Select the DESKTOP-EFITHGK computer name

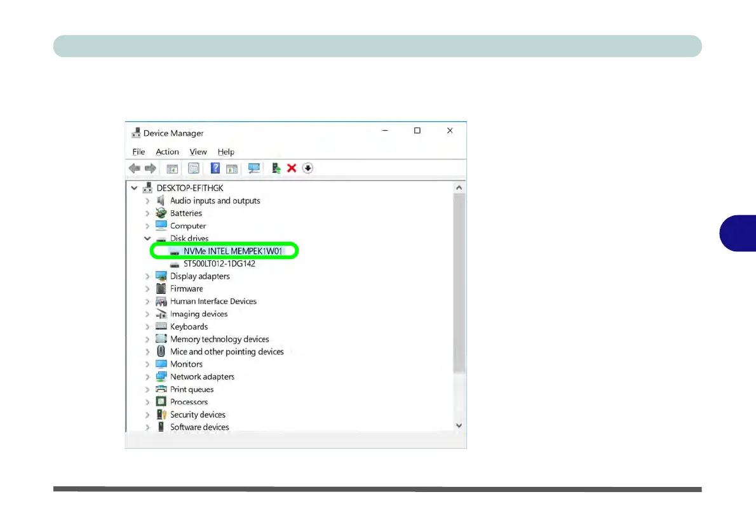[190, 188]
